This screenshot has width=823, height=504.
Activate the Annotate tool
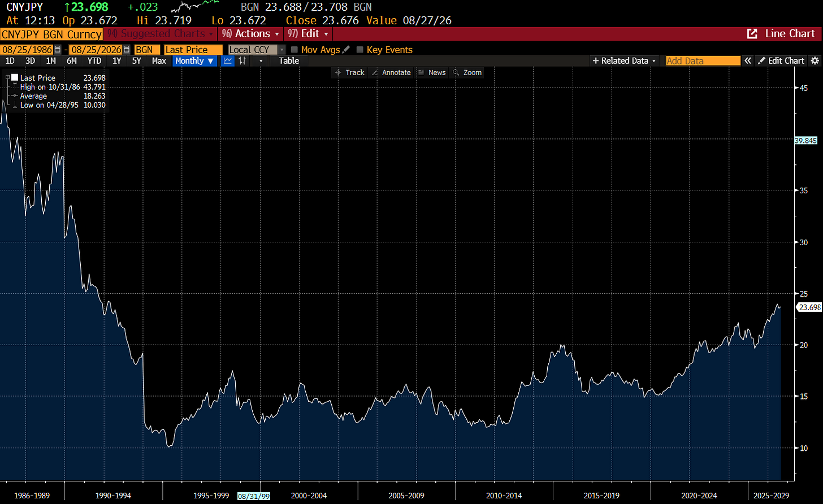(391, 72)
